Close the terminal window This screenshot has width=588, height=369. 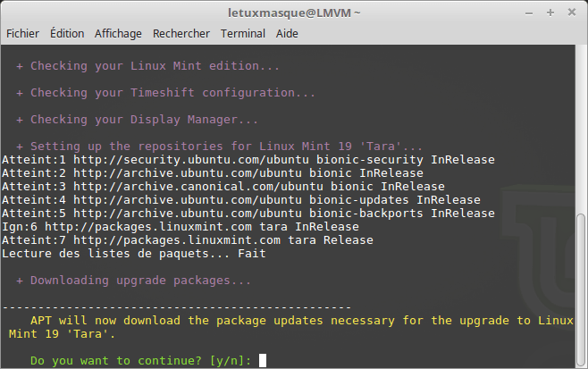[572, 12]
